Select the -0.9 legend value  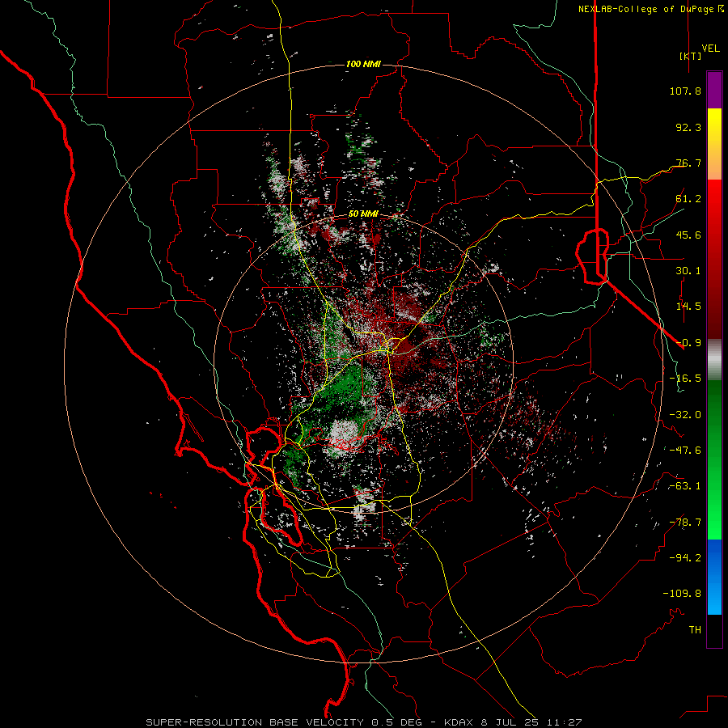[688, 343]
